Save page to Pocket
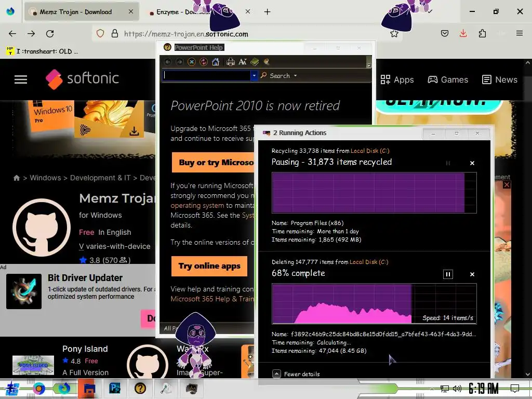Screen dimensions: 532x399 coord(445,33)
